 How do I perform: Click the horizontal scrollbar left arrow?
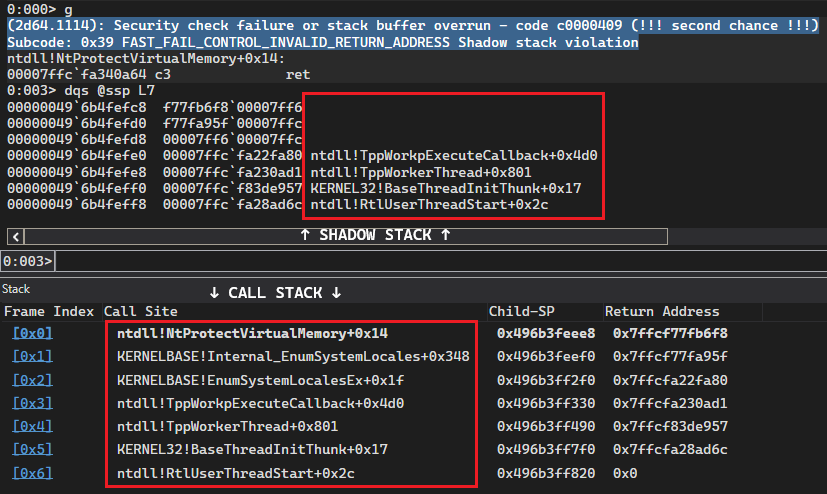point(16,237)
